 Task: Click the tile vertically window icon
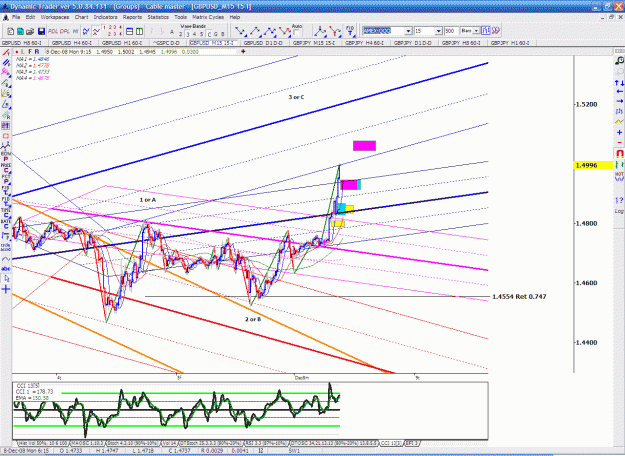click(x=140, y=31)
